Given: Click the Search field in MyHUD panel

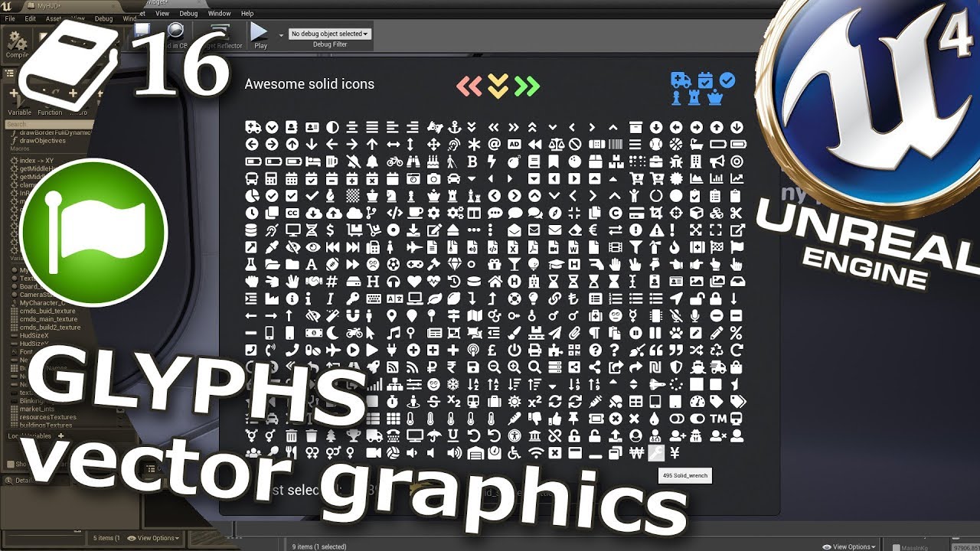Looking at the screenshot, I should pos(49,124).
